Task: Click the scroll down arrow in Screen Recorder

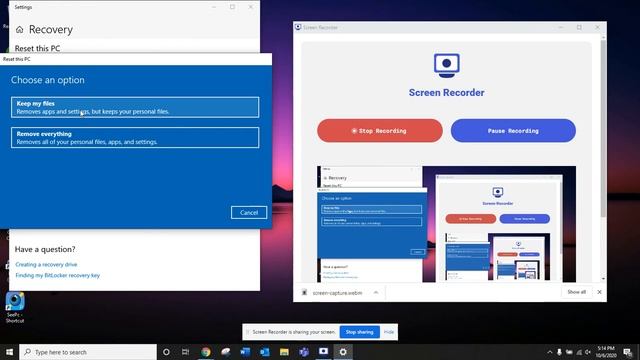Action: pyautogui.click(x=603, y=279)
